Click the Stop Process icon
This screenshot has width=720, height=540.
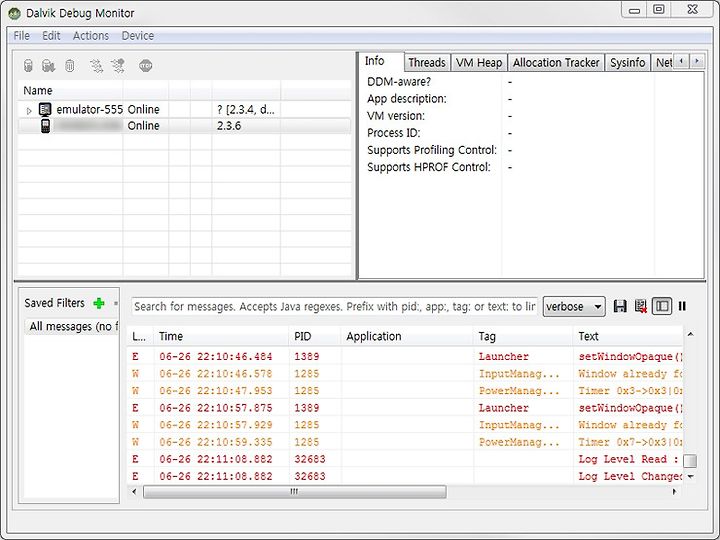pos(146,66)
